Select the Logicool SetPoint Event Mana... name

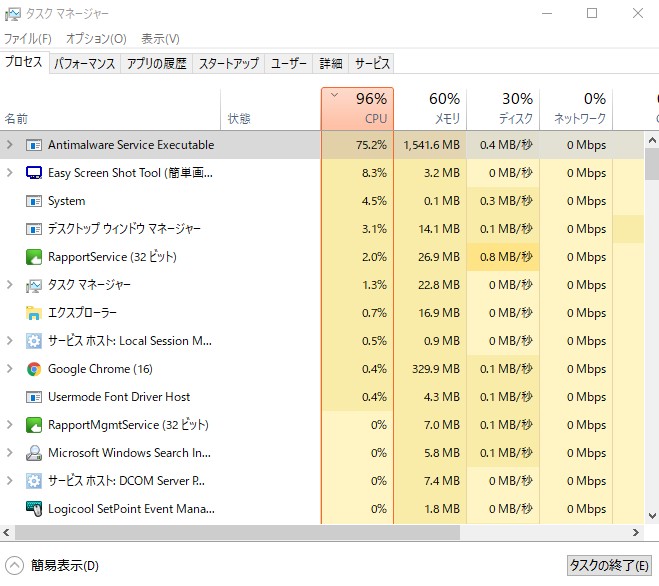pyautogui.click(x=131, y=509)
